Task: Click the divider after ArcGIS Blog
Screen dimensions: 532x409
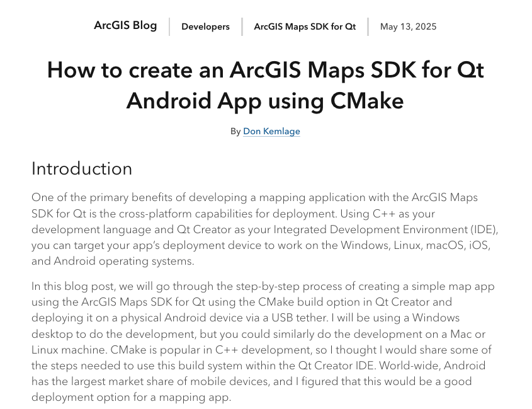Action: pyautogui.click(x=169, y=26)
